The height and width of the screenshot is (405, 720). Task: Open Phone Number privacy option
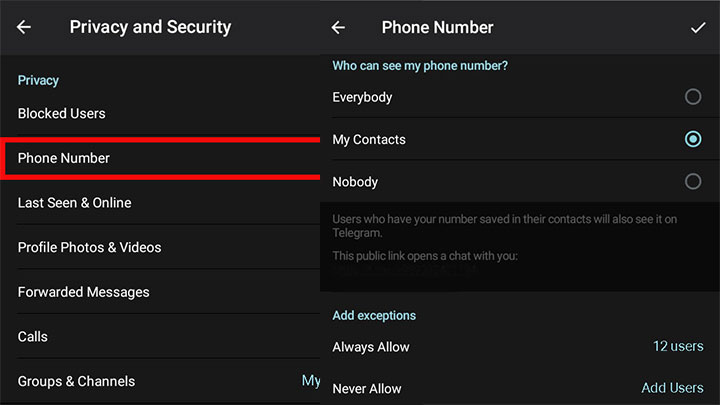(x=160, y=158)
